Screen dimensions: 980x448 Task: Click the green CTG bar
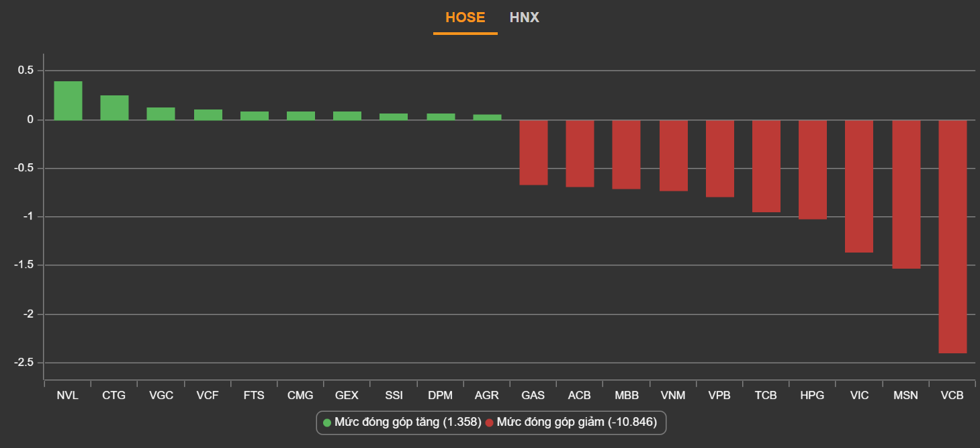coord(114,108)
